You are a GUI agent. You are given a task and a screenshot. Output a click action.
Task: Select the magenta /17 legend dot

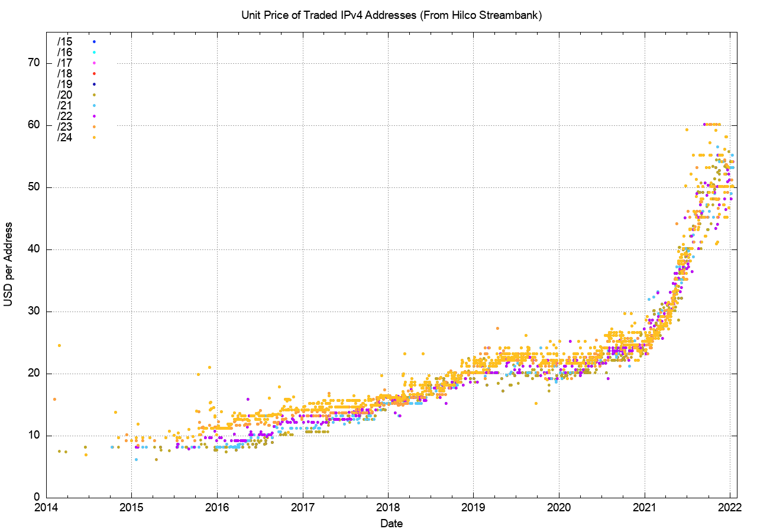pyautogui.click(x=94, y=63)
